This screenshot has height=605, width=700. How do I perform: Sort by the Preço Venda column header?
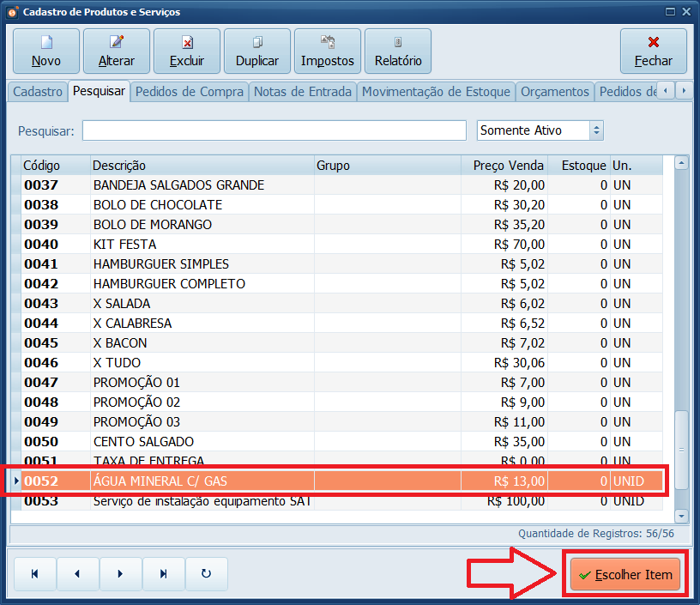tap(508, 165)
